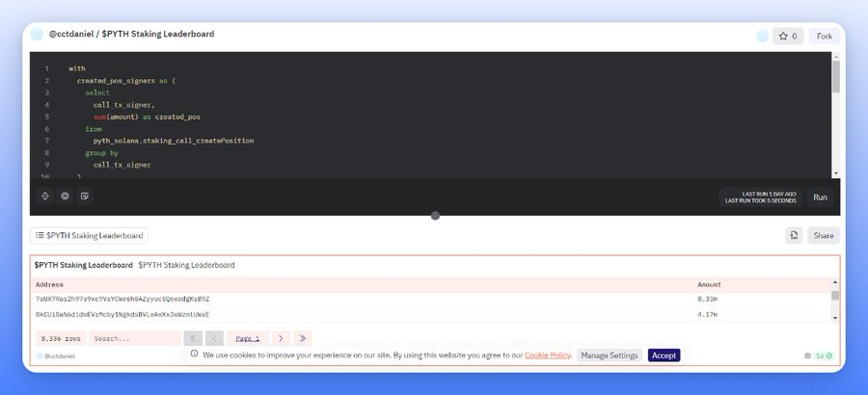Screen dimensions: 868x395
Task: Click the code editor vertical scrollbar thumb
Action: click(x=836, y=76)
